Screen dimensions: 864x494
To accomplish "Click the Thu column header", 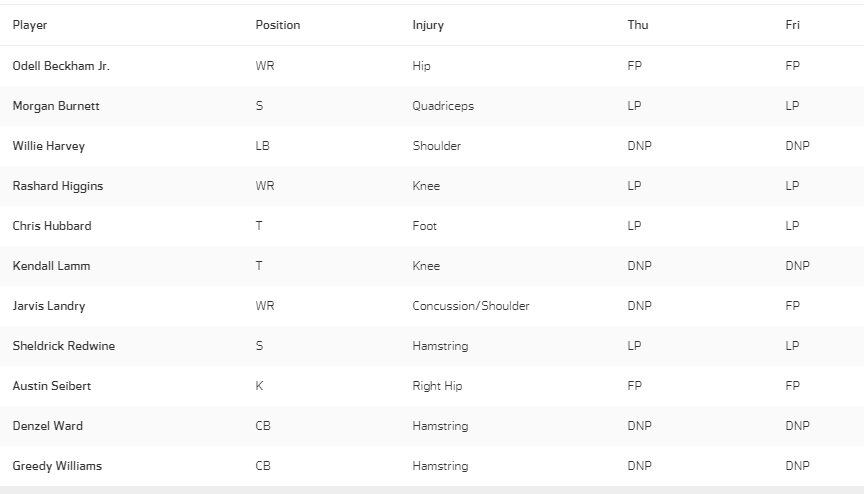I will pyautogui.click(x=638, y=25).
